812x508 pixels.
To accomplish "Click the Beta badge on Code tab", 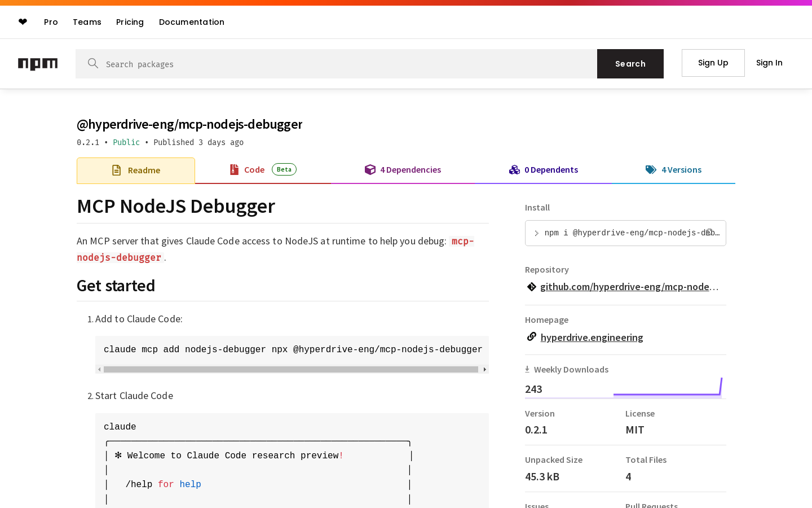I will tap(284, 169).
